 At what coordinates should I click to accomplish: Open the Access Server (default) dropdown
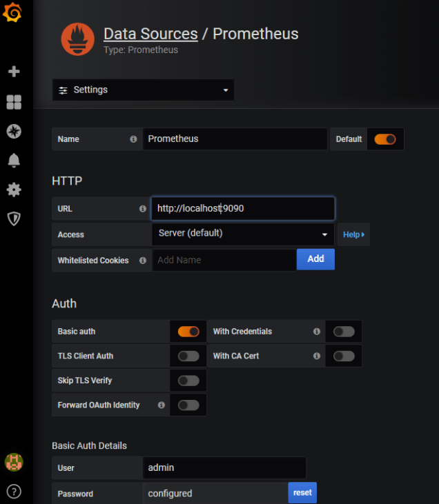click(243, 234)
